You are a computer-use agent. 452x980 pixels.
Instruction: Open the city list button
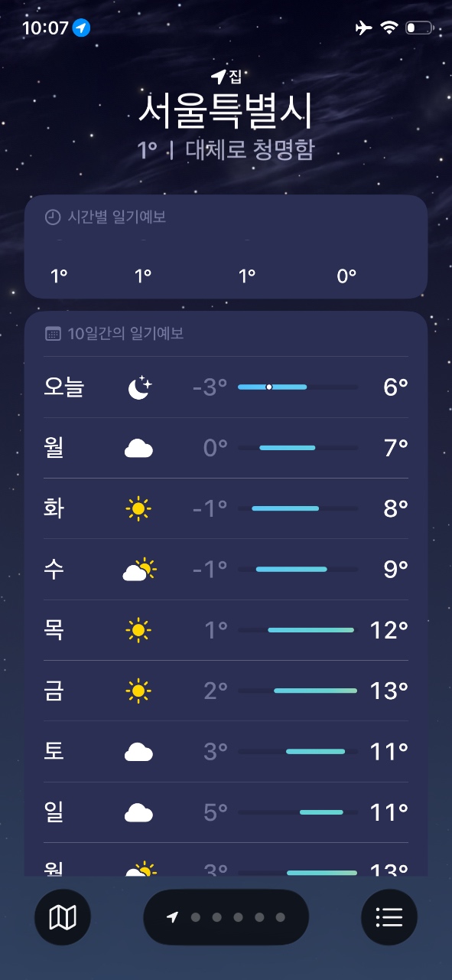(x=389, y=916)
